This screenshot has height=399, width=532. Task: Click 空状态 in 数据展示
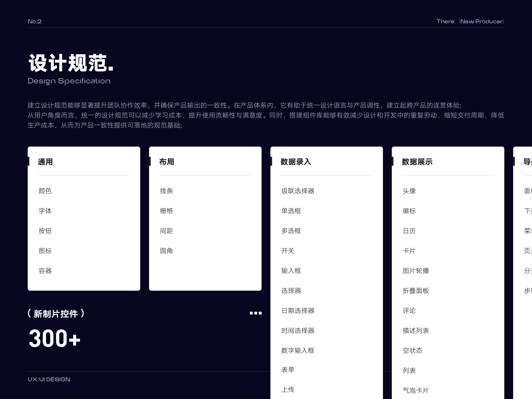click(x=412, y=350)
